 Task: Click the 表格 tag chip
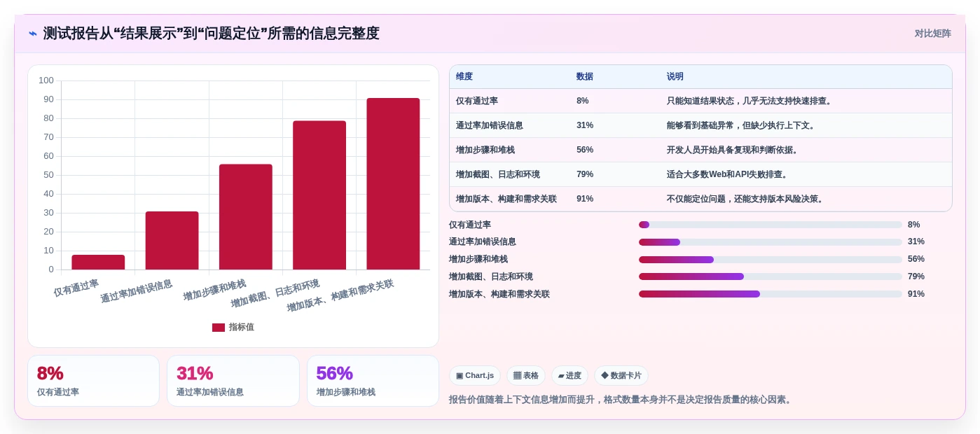click(526, 375)
